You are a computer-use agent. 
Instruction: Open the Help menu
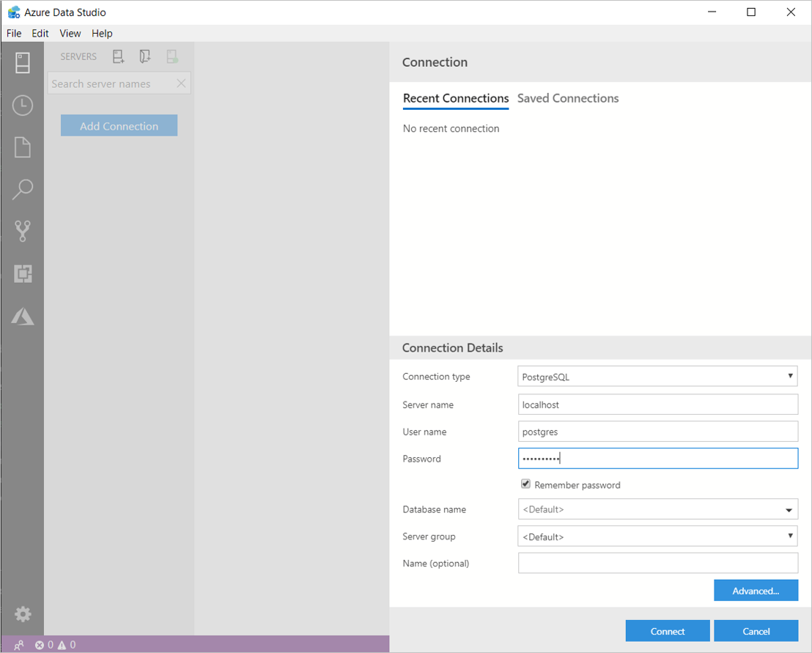102,33
